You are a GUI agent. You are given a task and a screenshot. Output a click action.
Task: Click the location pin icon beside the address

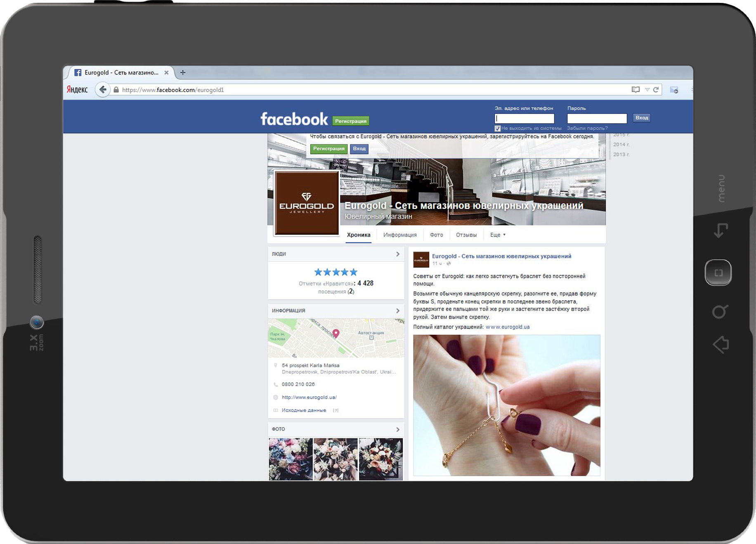coord(276,365)
